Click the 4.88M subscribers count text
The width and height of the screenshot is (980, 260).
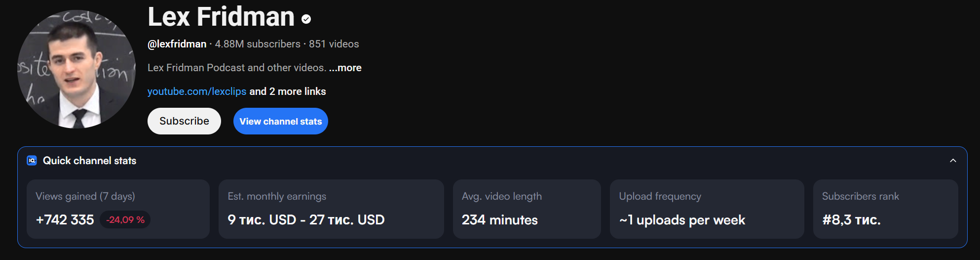[258, 44]
